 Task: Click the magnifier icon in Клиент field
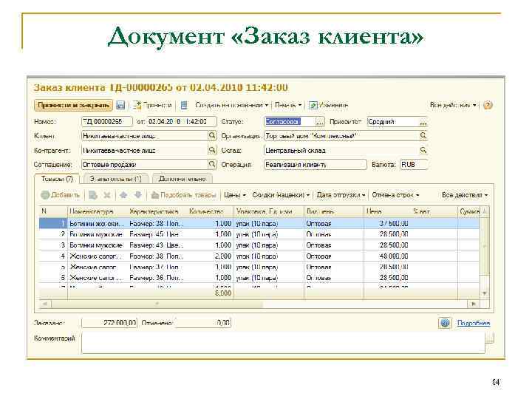pyautogui.click(x=212, y=136)
